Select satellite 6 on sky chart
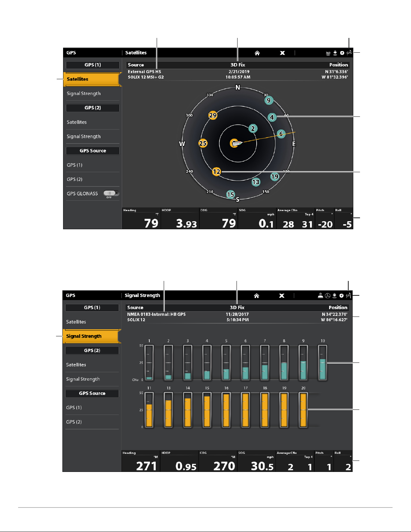 (281, 134)
